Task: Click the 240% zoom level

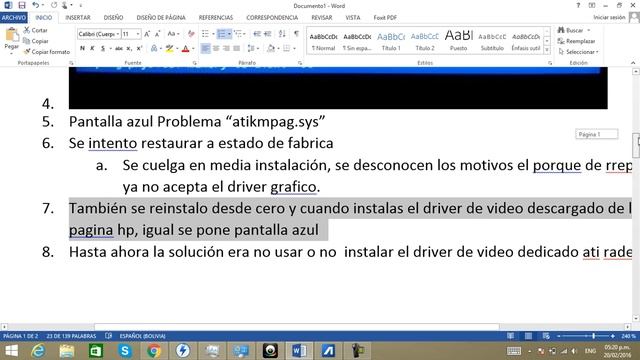Action: click(628, 336)
